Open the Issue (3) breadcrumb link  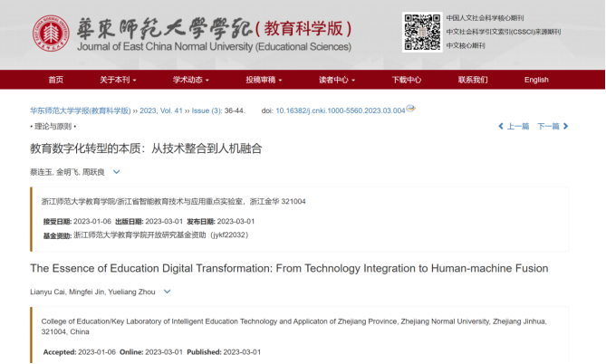[x=208, y=110]
